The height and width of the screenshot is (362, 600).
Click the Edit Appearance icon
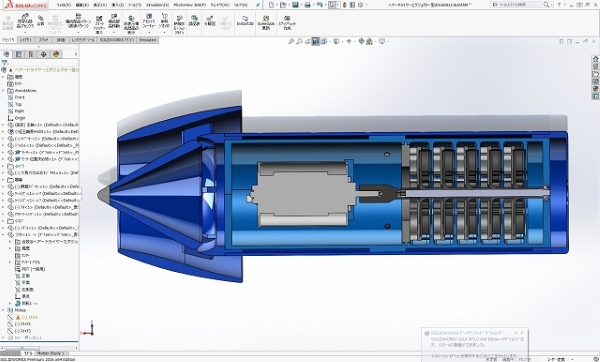[361, 41]
